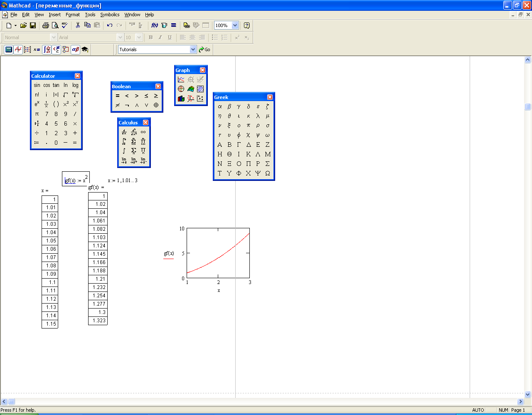Click the range definition x := 1,1.01..3
The image size is (532, 415).
tap(123, 180)
